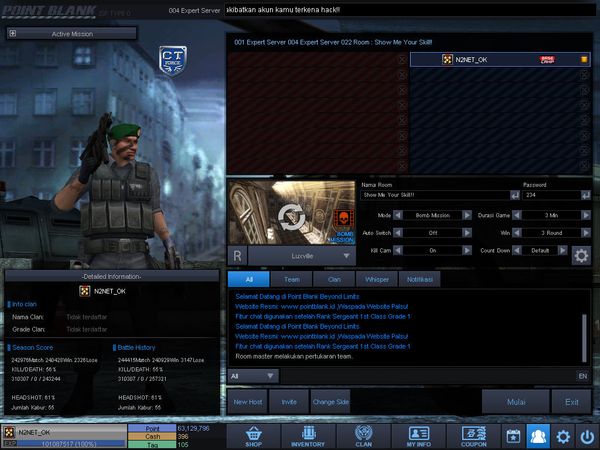This screenshot has height=450, width=600.
Task: Click the power exit icon
Action: tap(587, 436)
